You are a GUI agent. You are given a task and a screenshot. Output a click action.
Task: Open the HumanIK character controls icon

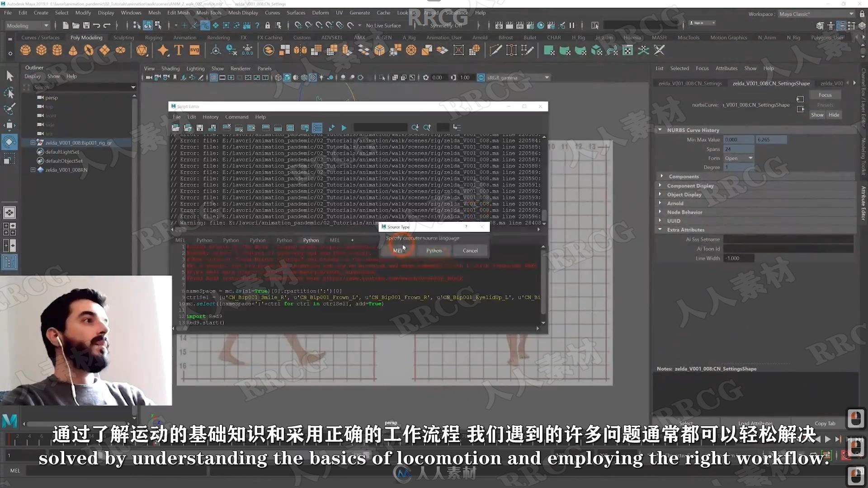pyautogui.click(x=831, y=26)
